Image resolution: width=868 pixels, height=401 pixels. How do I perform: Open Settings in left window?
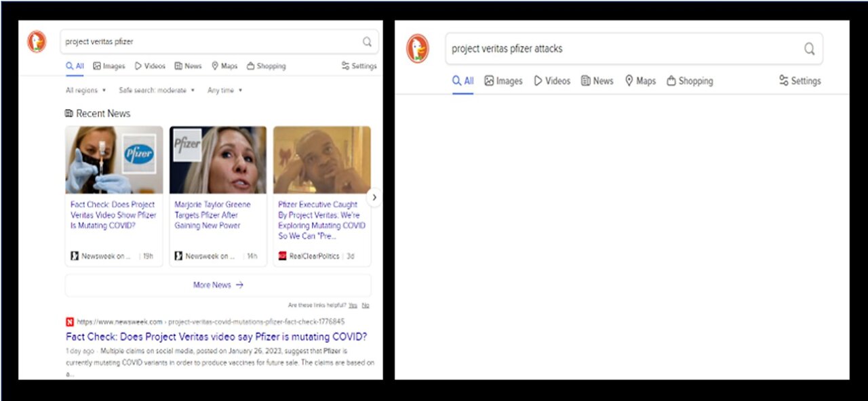click(359, 66)
